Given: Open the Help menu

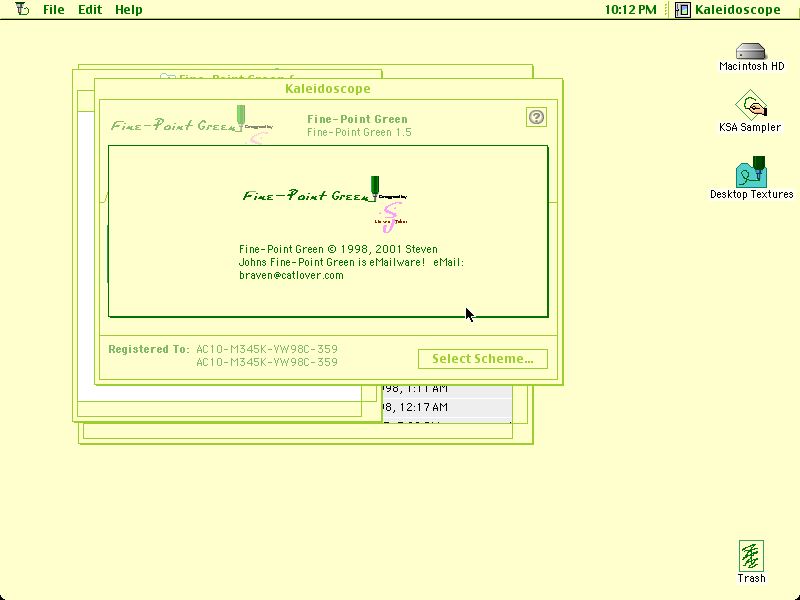Looking at the screenshot, I should 129,10.
